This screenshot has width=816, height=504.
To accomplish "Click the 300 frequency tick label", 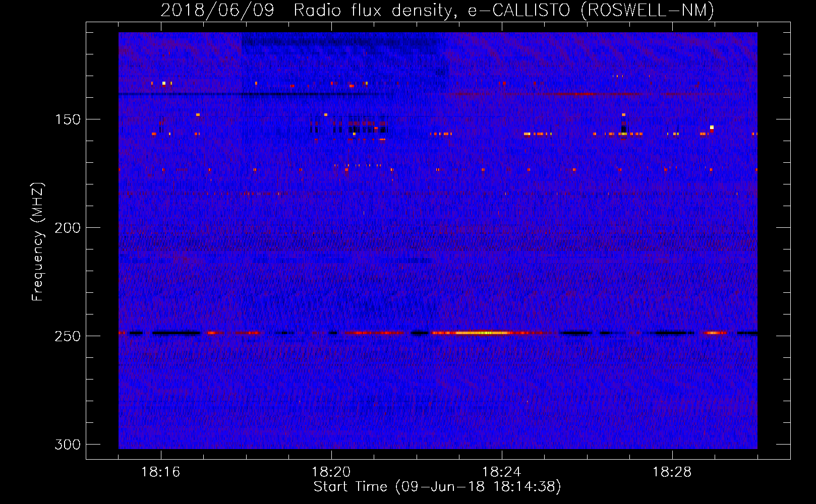I will point(68,445).
